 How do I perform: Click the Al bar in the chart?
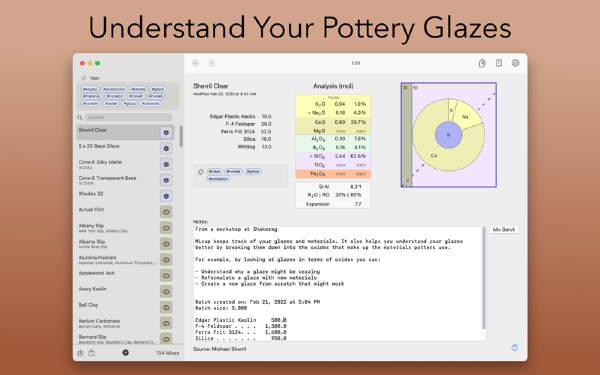pos(406,135)
